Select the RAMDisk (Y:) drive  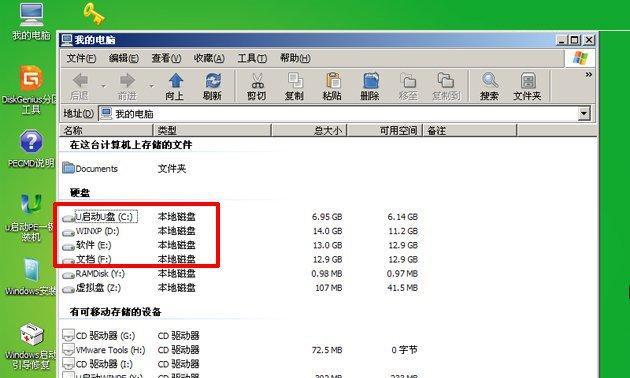[x=94, y=274]
